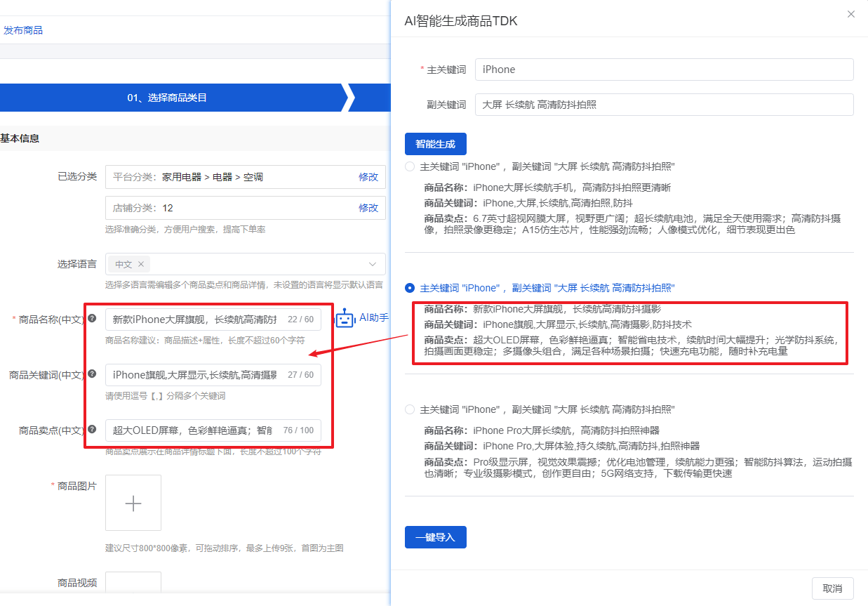Select the third generated result radio button
Screen dimensions: 868x606
pos(410,409)
